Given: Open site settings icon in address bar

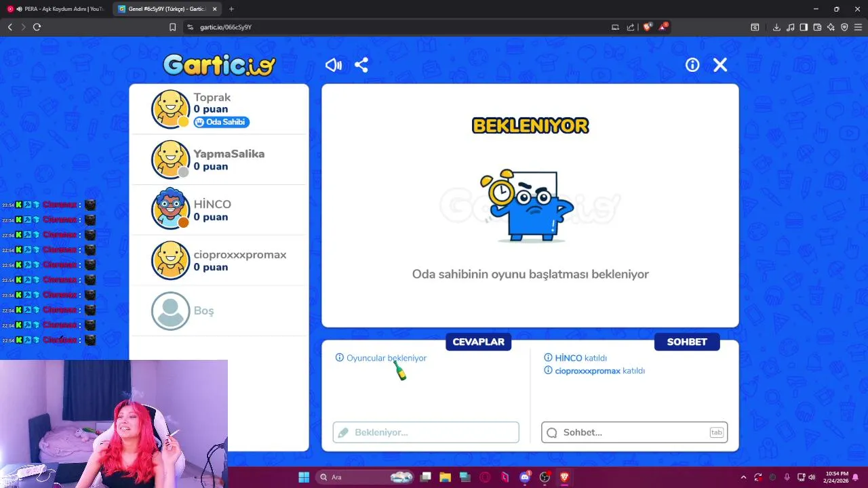Looking at the screenshot, I should click(190, 27).
